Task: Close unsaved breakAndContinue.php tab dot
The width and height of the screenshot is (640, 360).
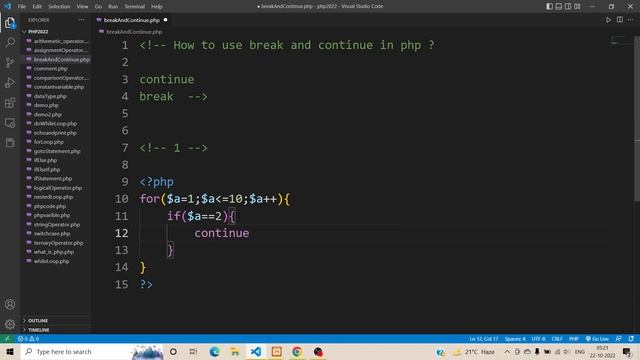Action: (165, 20)
